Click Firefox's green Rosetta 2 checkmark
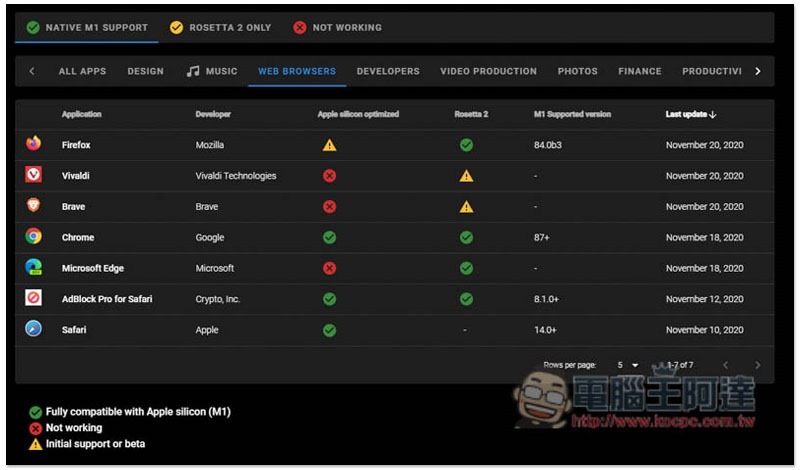The height and width of the screenshot is (470, 800). coord(466,145)
